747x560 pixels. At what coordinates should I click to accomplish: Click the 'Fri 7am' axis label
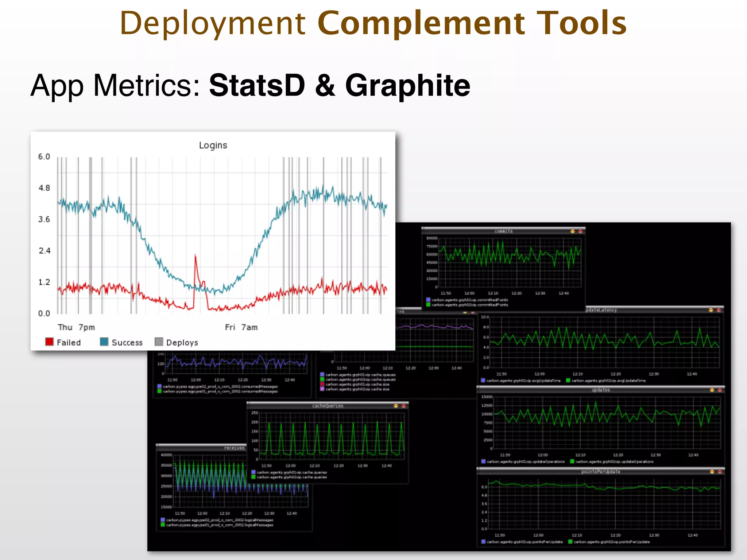[241, 327]
